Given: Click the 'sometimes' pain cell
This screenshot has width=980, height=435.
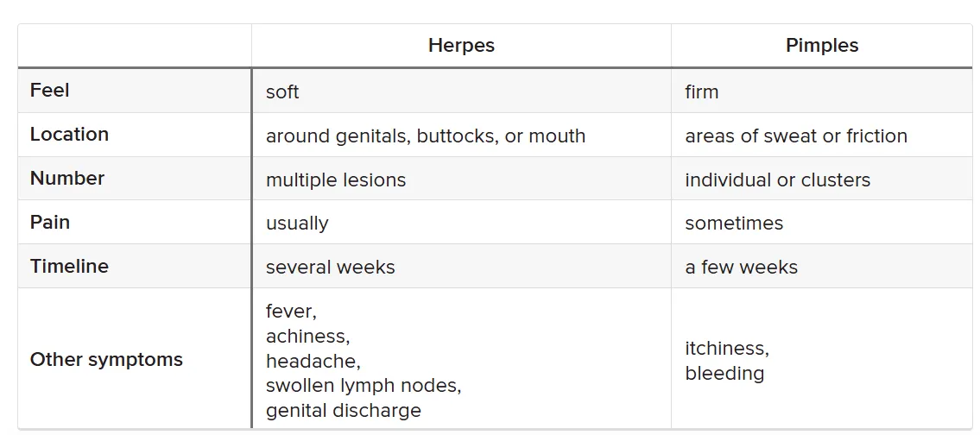Looking at the screenshot, I should [x=734, y=224].
